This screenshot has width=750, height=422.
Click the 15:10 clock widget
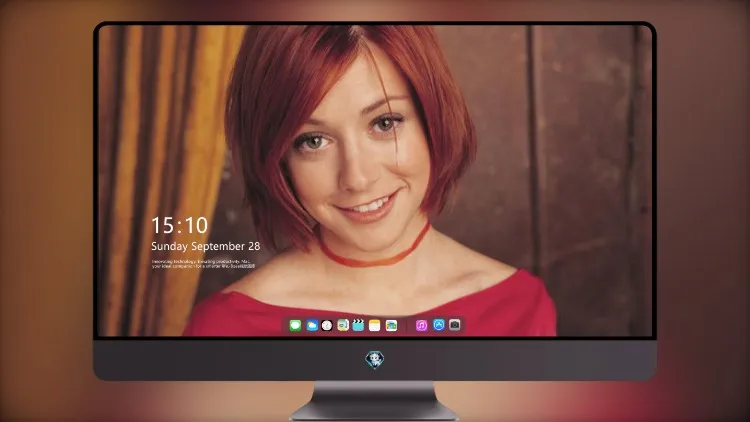point(180,225)
